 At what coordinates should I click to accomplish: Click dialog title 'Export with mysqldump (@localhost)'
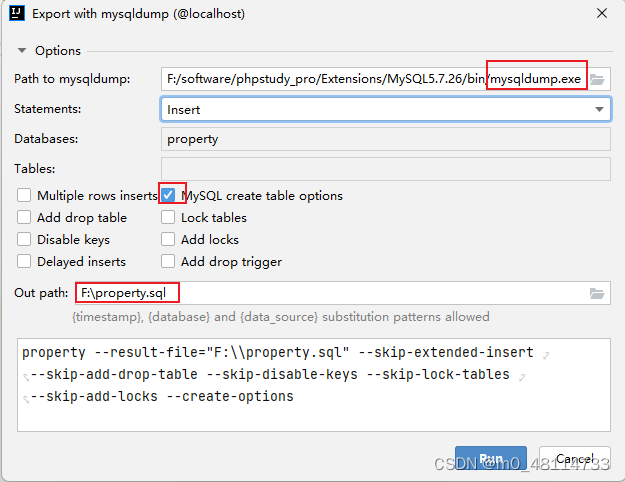pos(138,14)
